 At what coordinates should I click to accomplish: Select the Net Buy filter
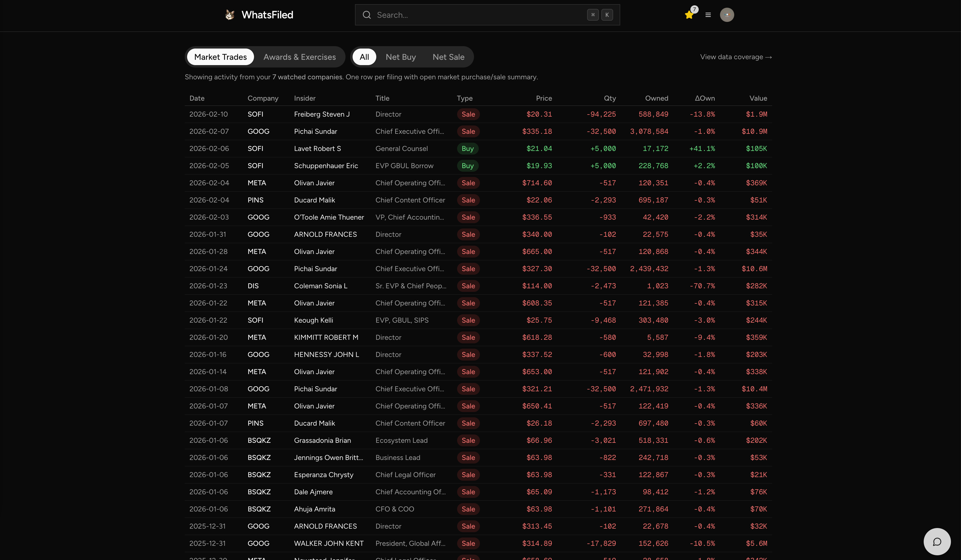pyautogui.click(x=400, y=57)
